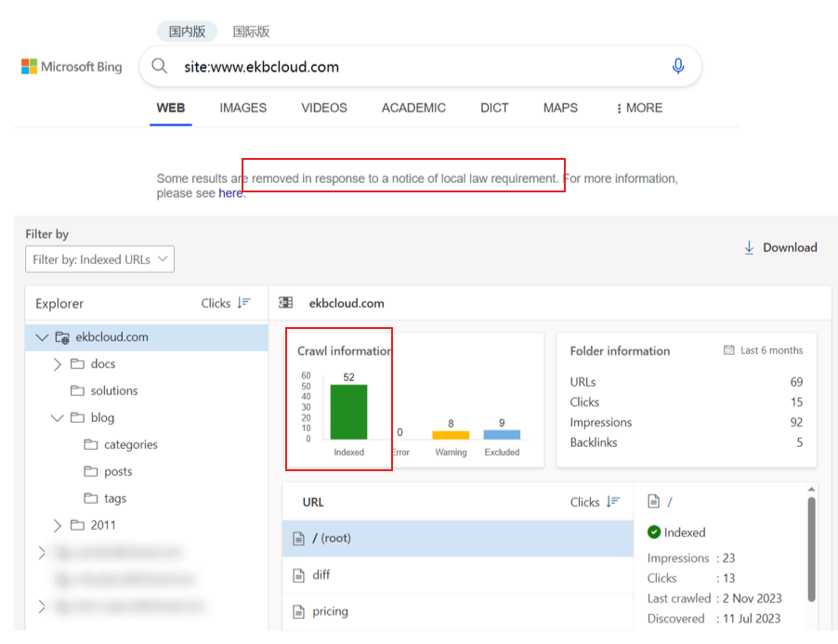Click the Explorer Clicks sort label
Viewport: 838px width, 644px height.
click(216, 303)
